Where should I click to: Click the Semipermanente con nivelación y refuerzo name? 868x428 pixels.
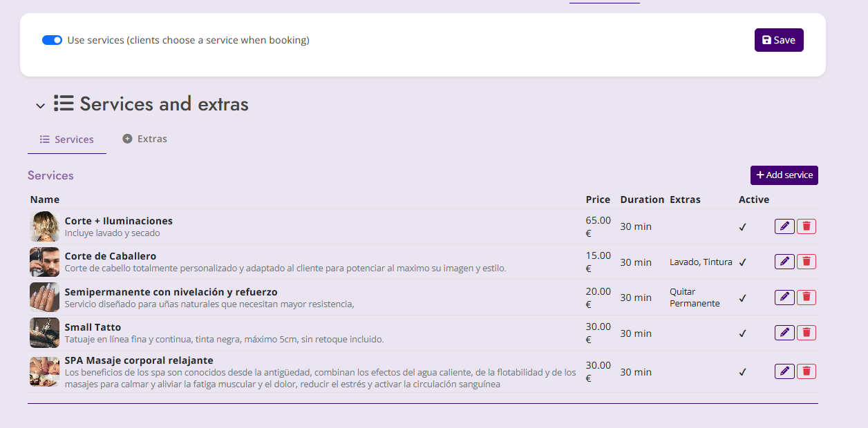(x=171, y=292)
